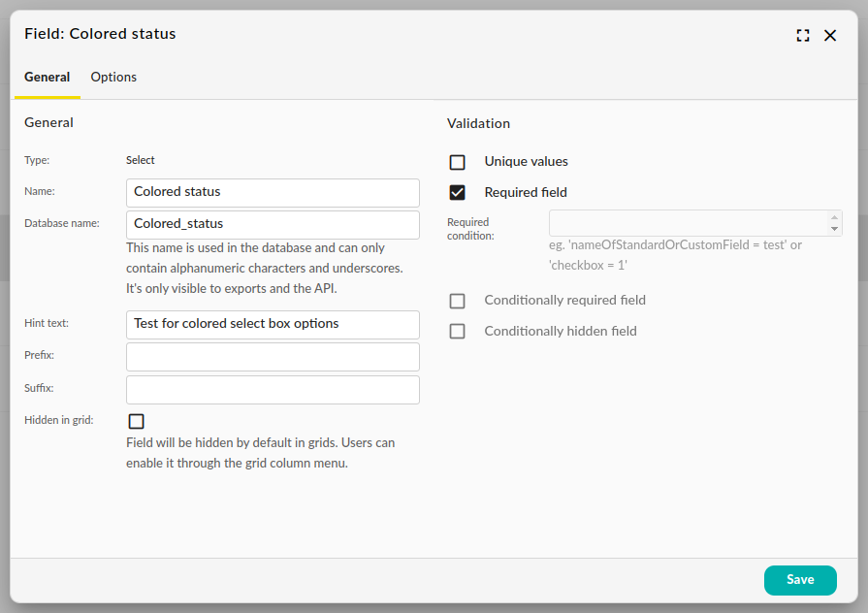The height and width of the screenshot is (613, 868).
Task: Enable Conditionally required field checkbox
Action: 458,301
